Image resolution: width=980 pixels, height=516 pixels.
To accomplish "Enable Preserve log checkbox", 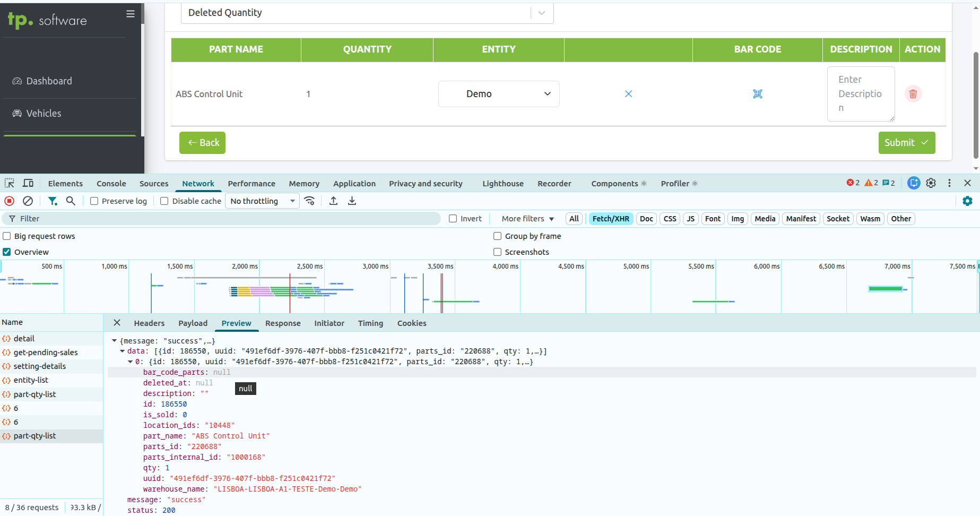I will tap(94, 201).
